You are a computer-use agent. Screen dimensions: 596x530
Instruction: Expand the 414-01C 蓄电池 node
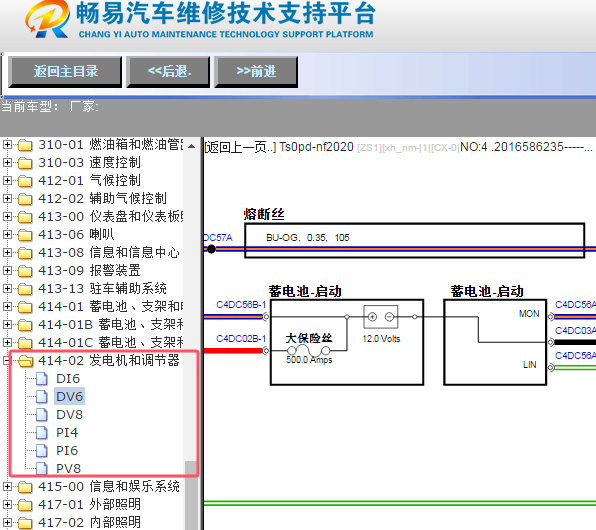pos(7,343)
